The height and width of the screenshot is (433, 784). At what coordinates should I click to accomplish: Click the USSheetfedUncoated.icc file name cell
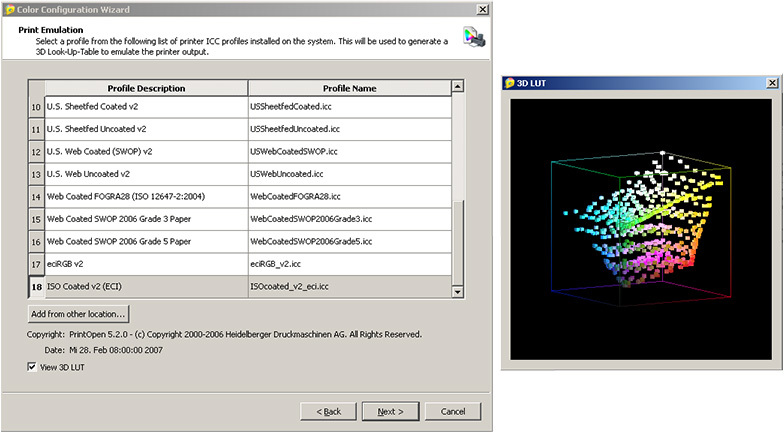tap(350, 129)
